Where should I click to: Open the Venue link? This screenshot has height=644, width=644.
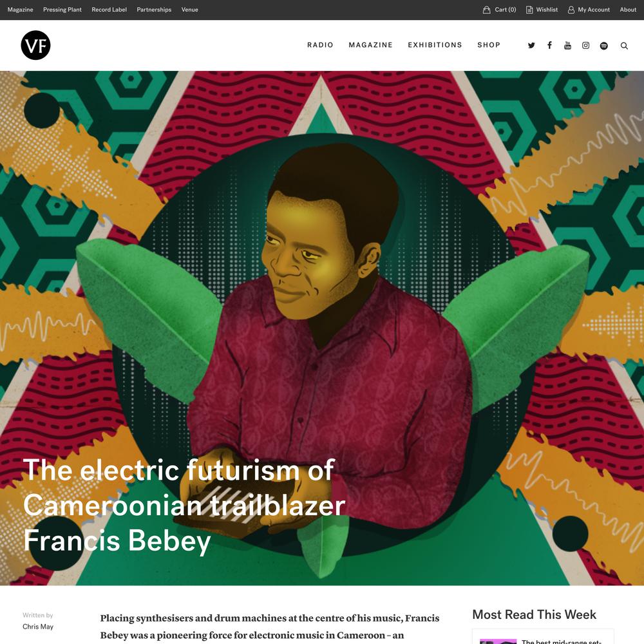tap(190, 10)
